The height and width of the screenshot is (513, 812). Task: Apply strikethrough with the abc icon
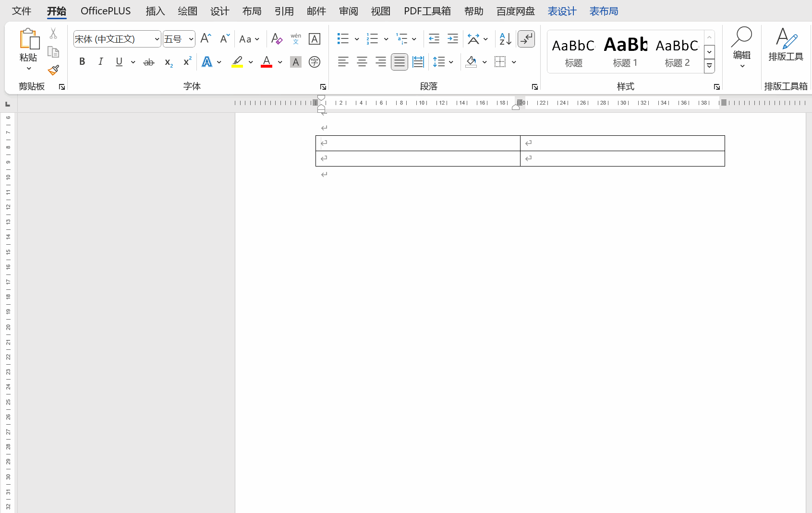pyautogui.click(x=149, y=62)
